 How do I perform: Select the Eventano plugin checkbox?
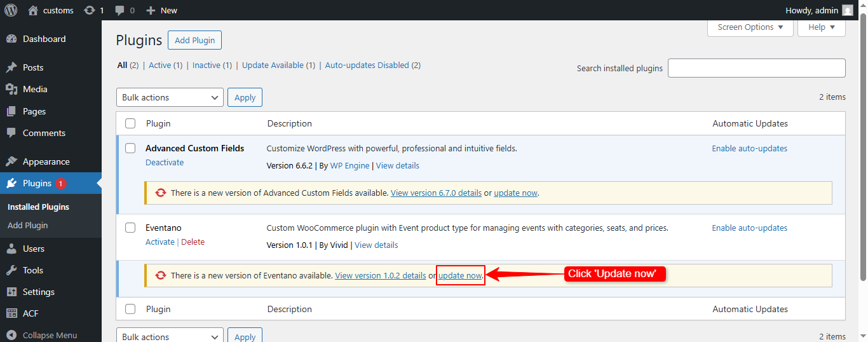tap(130, 228)
